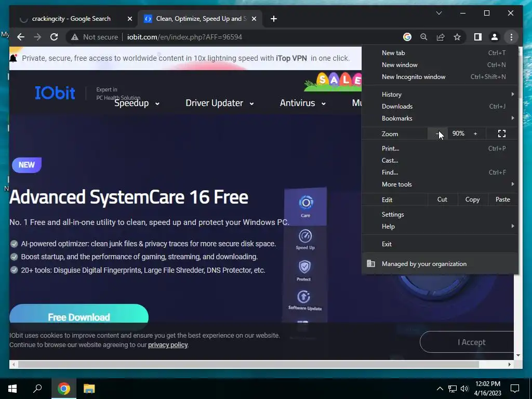Choose Exit from the Chrome menu
Screen dimensions: 532x399
[440, 244]
